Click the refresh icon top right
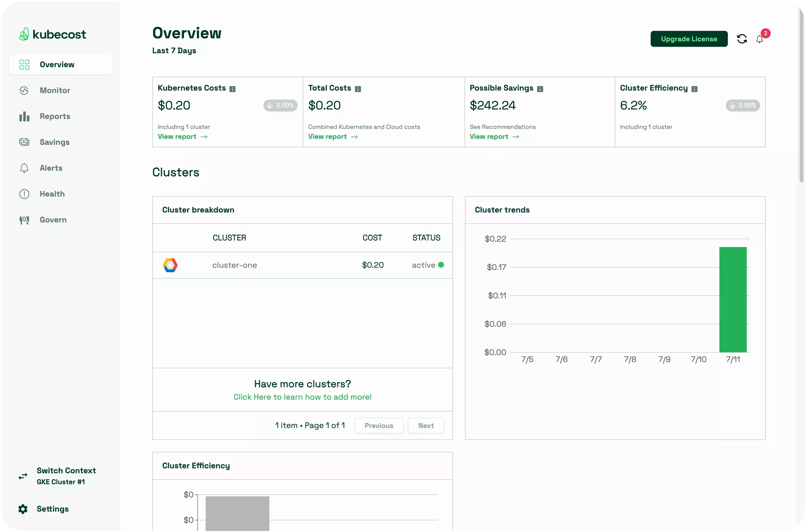The image size is (806, 532). coord(741,39)
